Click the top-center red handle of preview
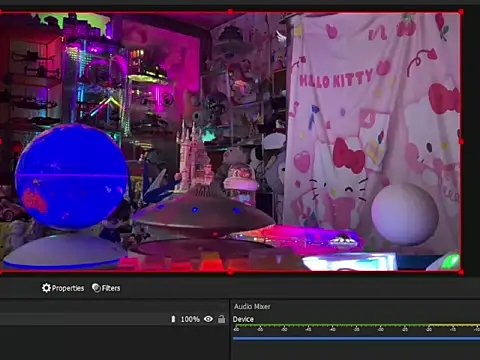This screenshot has height=360, width=480. 230,12
